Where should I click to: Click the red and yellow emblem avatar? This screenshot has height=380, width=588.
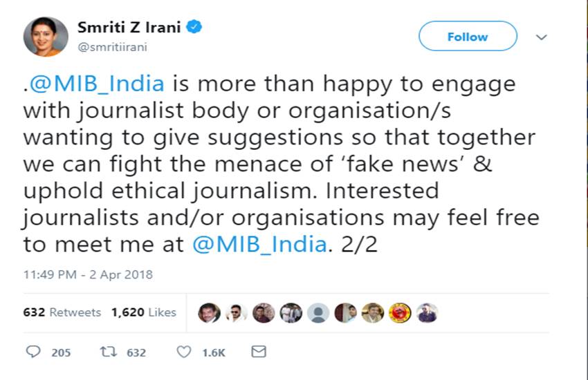tap(400, 313)
